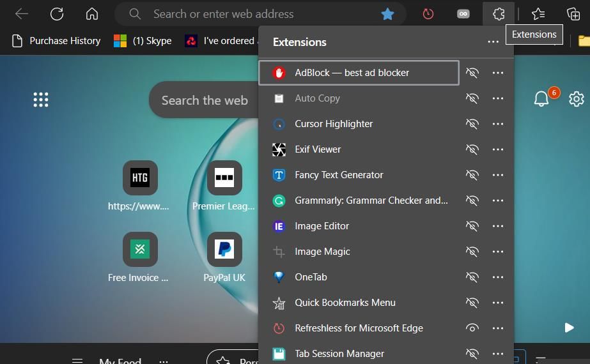Click the Extensions puzzle icon in toolbar

click(x=499, y=14)
